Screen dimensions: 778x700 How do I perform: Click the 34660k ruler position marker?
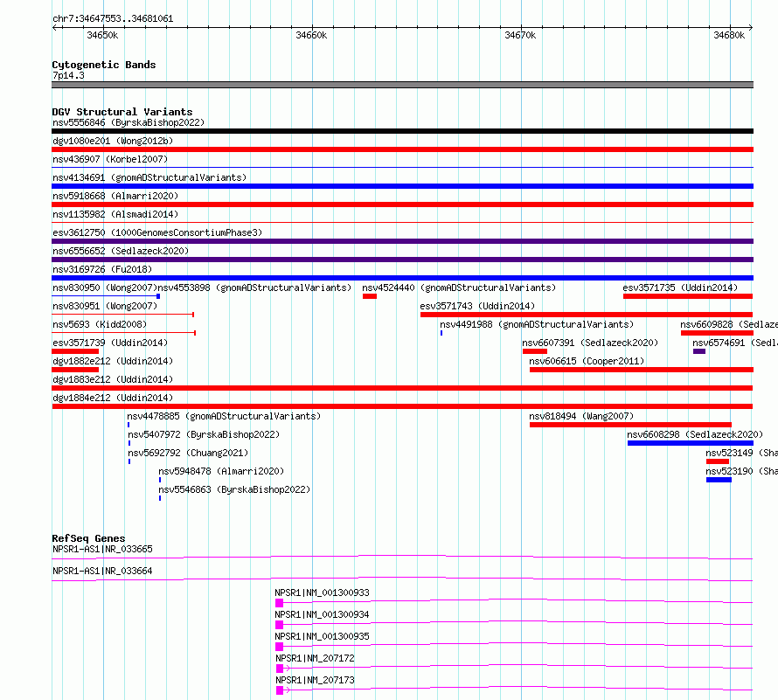point(311,35)
